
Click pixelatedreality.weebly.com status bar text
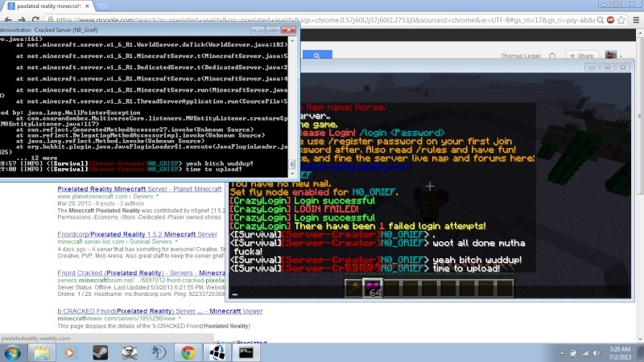point(35,338)
